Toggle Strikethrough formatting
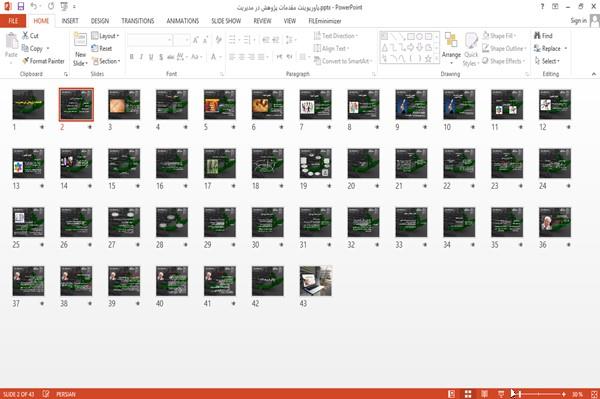Image resolution: width=600 pixels, height=399 pixels. pyautogui.click(x=170, y=57)
